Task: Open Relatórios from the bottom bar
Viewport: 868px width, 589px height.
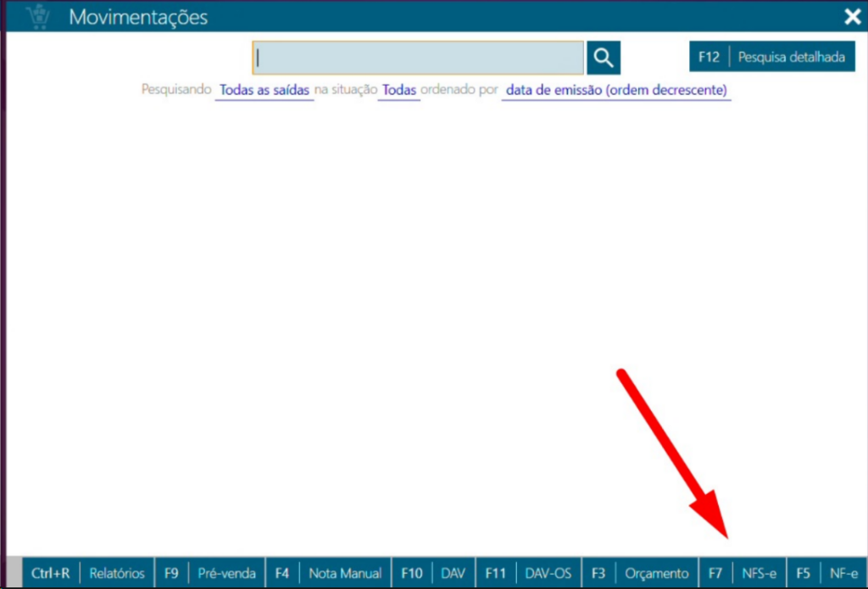Action: [117, 574]
